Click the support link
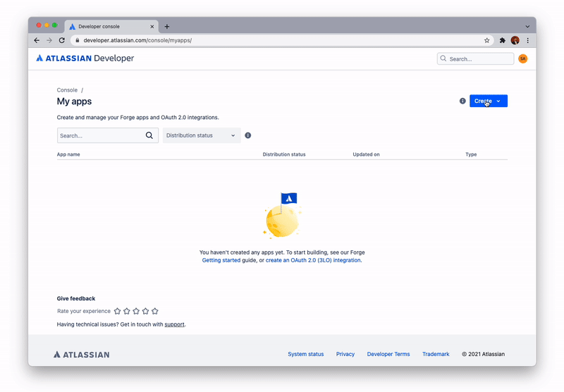The height and width of the screenshot is (392, 564). pos(174,324)
